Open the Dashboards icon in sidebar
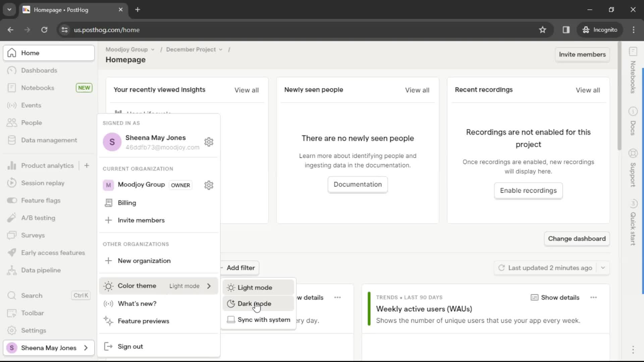The width and height of the screenshot is (644, 362). [x=12, y=70]
